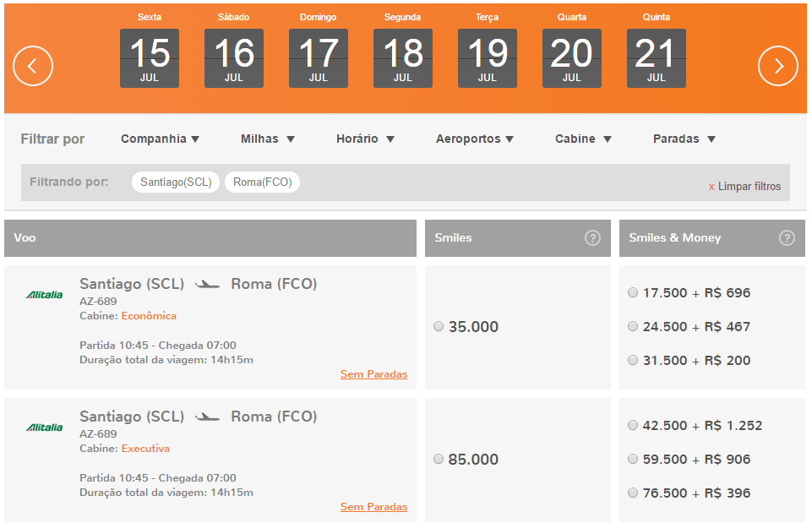Expand the Paradas filter dropdown

[x=684, y=139]
